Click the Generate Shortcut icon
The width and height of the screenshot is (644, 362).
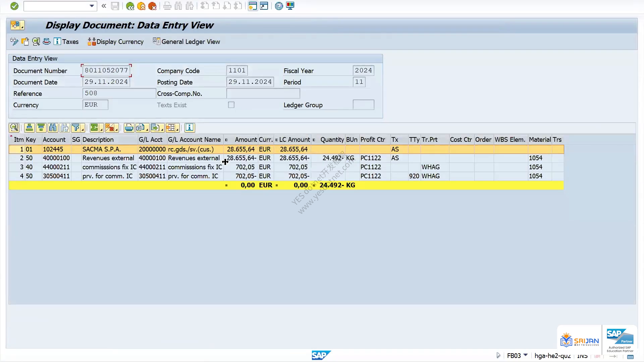264,6
